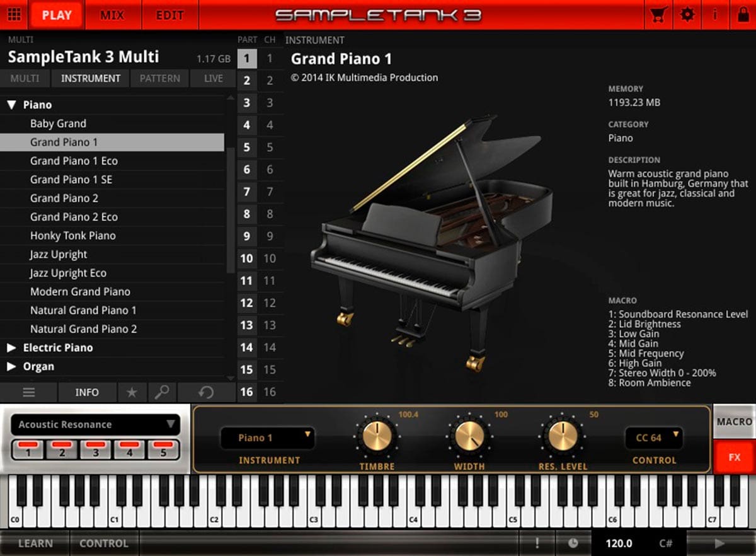
Task: Expand the Electric Piano category
Action: coord(11,347)
